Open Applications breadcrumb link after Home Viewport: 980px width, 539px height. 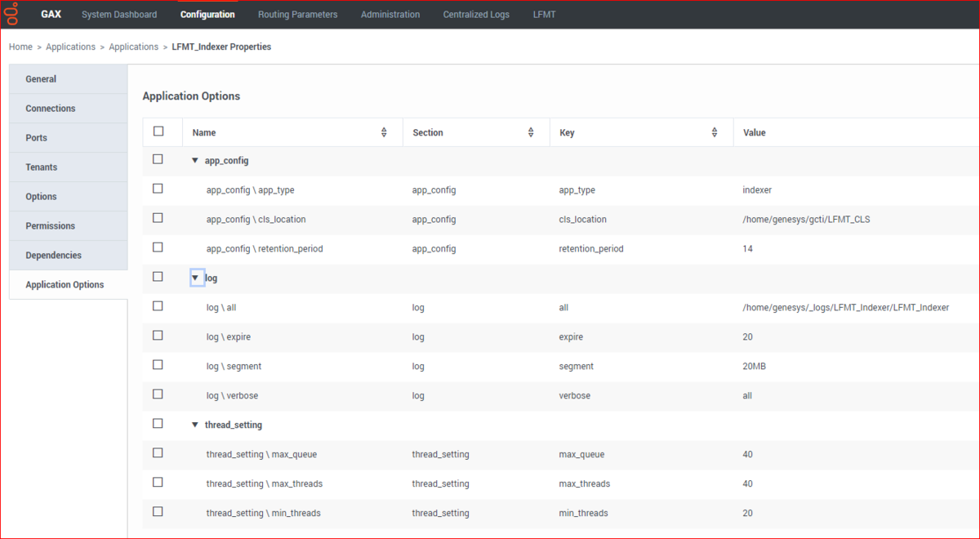click(71, 47)
